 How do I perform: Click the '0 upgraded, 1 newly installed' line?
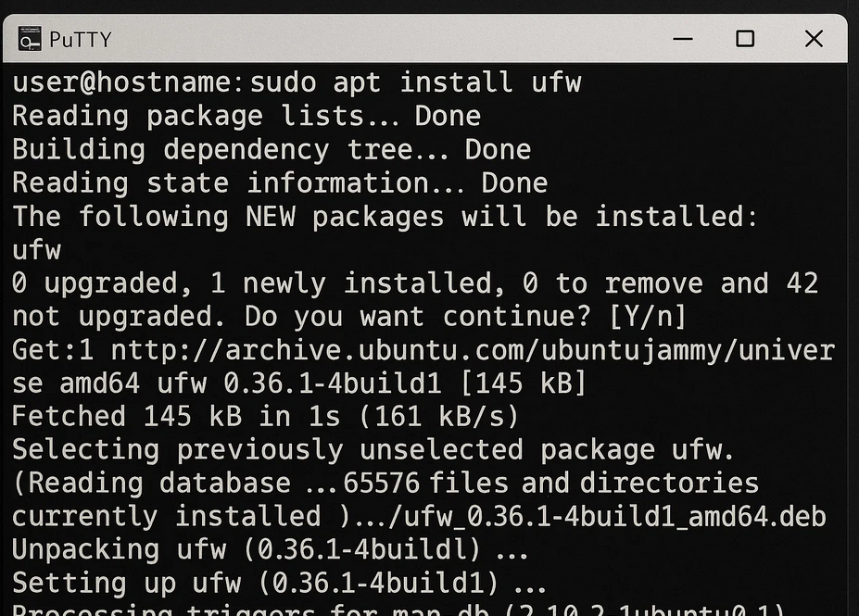pyautogui.click(x=414, y=283)
